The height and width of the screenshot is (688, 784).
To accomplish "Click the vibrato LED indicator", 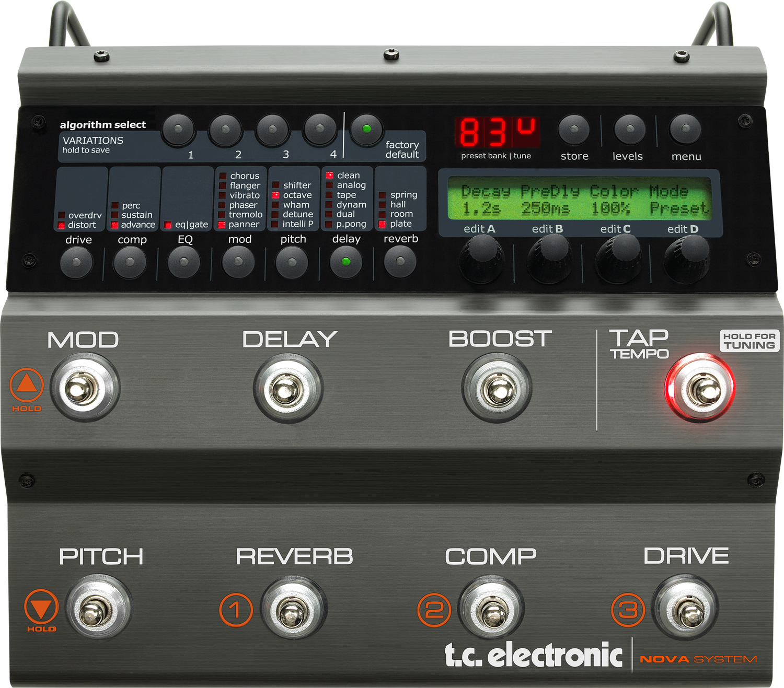I will [x=222, y=195].
